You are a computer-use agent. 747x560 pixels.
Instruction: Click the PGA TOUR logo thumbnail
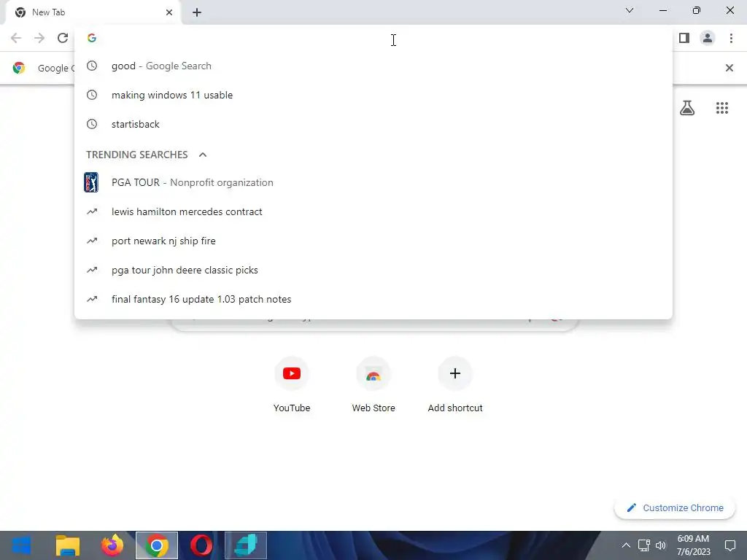(x=91, y=182)
